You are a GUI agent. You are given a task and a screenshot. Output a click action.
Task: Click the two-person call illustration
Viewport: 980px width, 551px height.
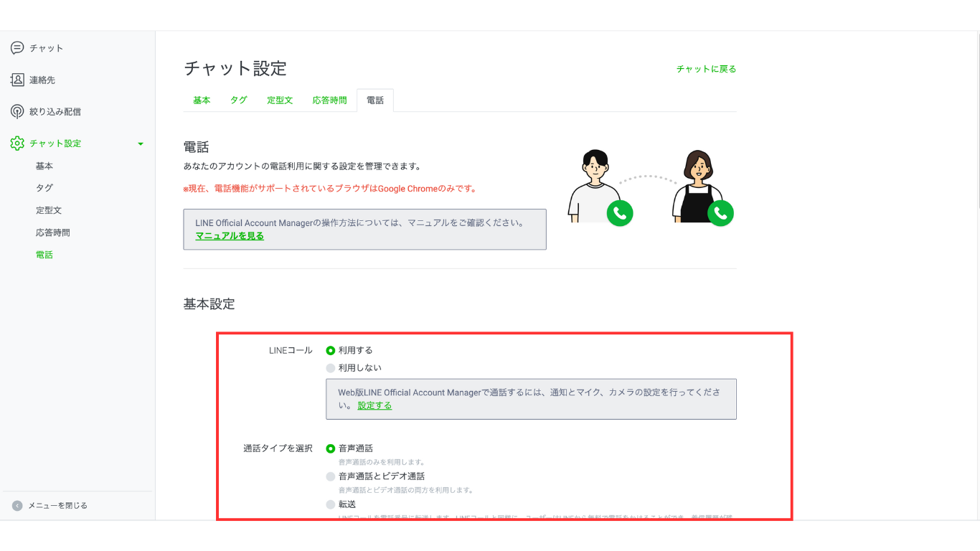click(651, 188)
